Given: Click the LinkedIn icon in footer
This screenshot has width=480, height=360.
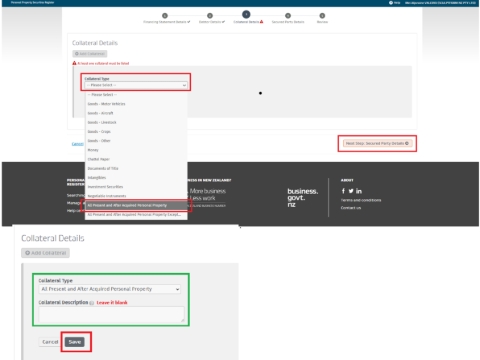Looking at the screenshot, I should tap(359, 191).
